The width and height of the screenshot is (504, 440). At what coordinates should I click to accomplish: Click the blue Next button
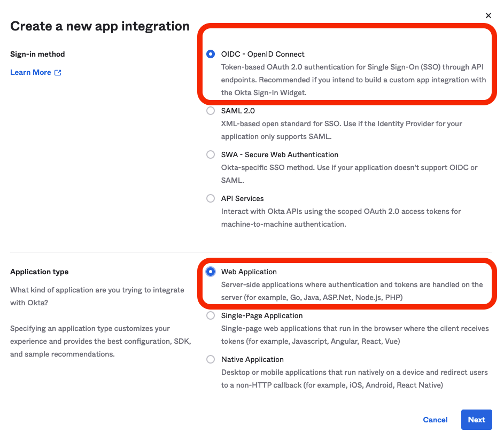click(x=476, y=420)
